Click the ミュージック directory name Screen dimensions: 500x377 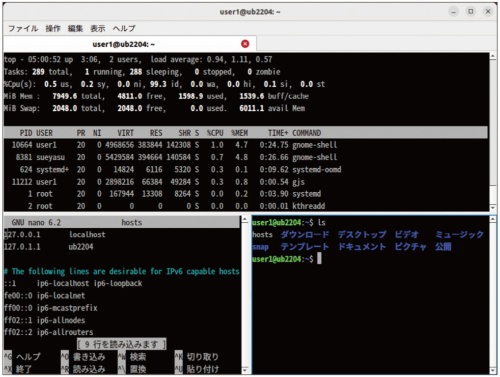[459, 235]
